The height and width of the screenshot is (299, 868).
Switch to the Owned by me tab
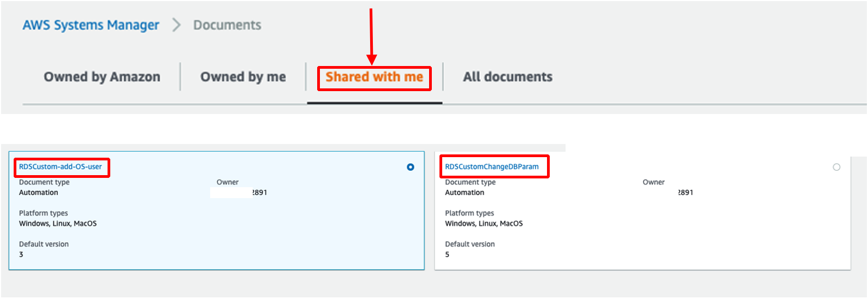coord(243,77)
